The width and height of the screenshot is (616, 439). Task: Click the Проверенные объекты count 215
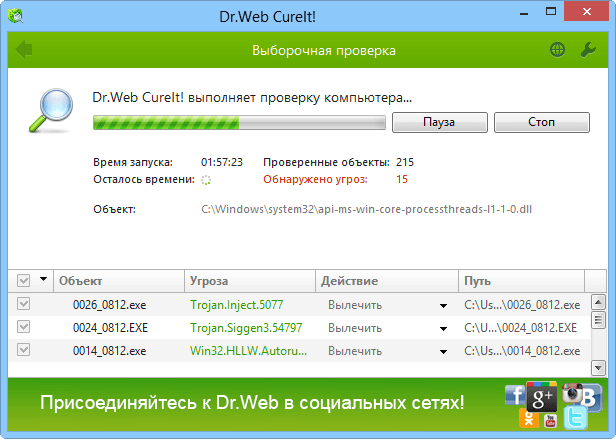coord(405,162)
